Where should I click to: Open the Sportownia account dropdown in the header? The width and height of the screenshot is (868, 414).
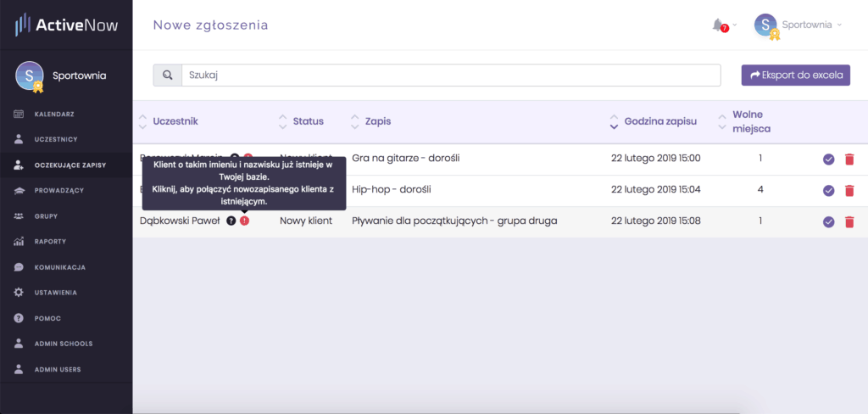[x=798, y=25]
